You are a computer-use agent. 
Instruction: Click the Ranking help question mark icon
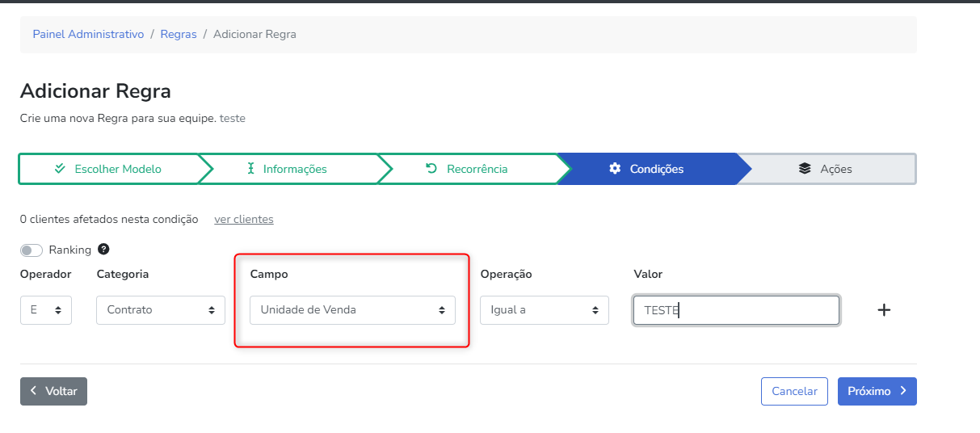[x=103, y=250]
